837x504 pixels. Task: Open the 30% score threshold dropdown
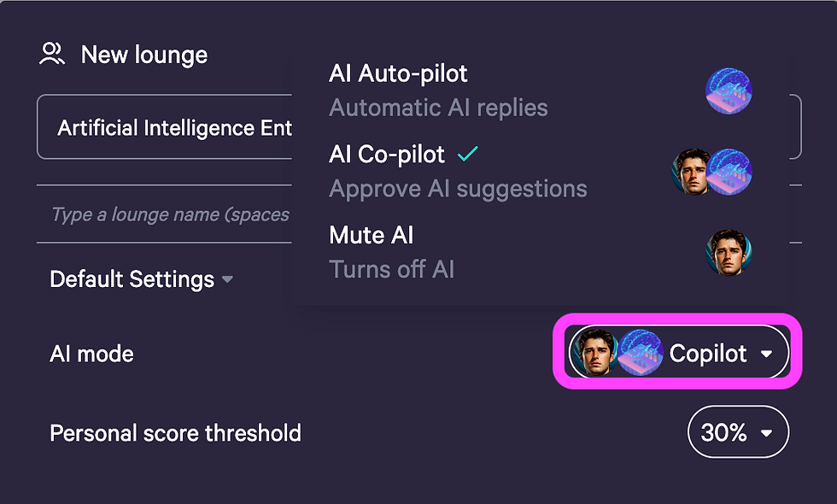click(738, 432)
